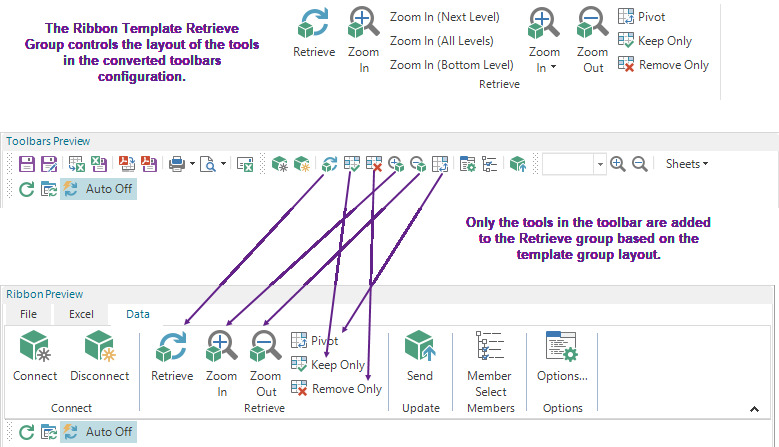779x447 pixels.
Task: Click small Zoom In cube icon in toolbar
Action: tap(396, 164)
